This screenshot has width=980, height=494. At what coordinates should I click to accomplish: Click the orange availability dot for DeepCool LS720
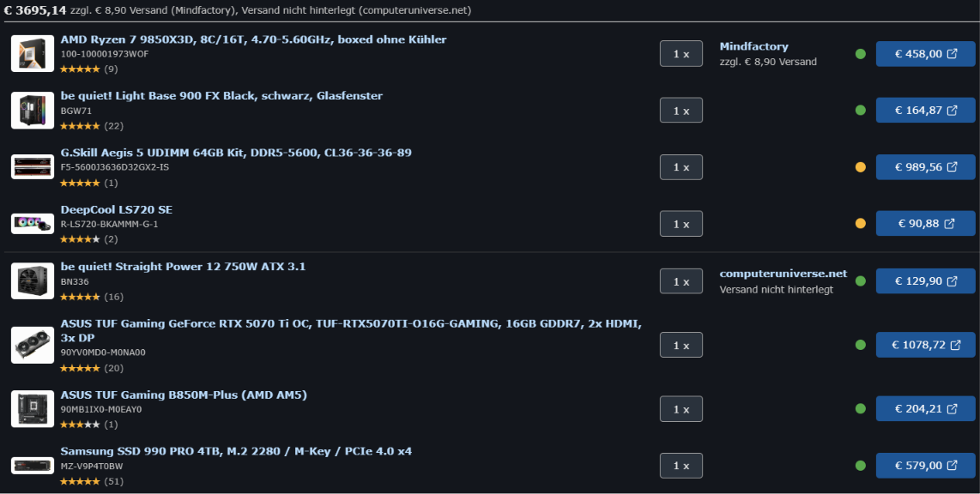click(861, 224)
